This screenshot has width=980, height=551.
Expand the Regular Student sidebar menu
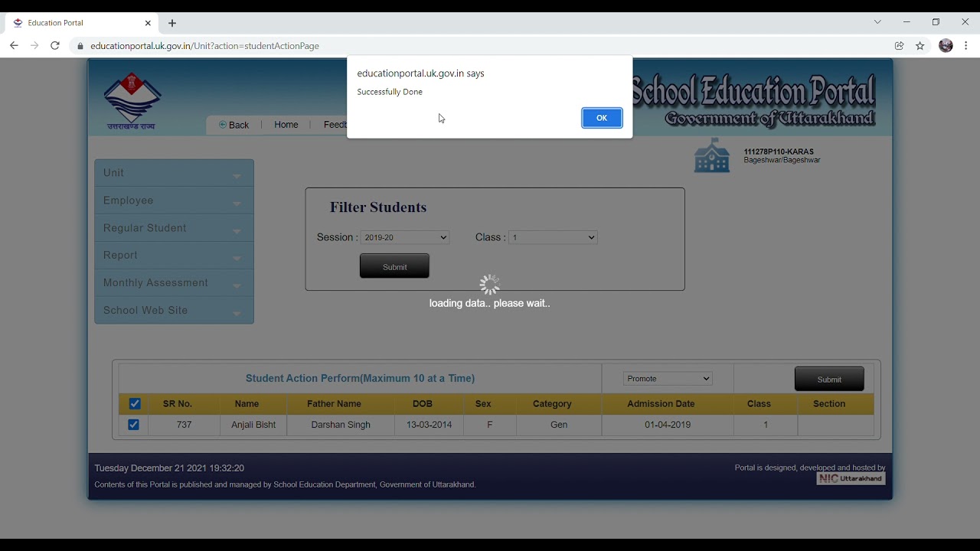(174, 228)
